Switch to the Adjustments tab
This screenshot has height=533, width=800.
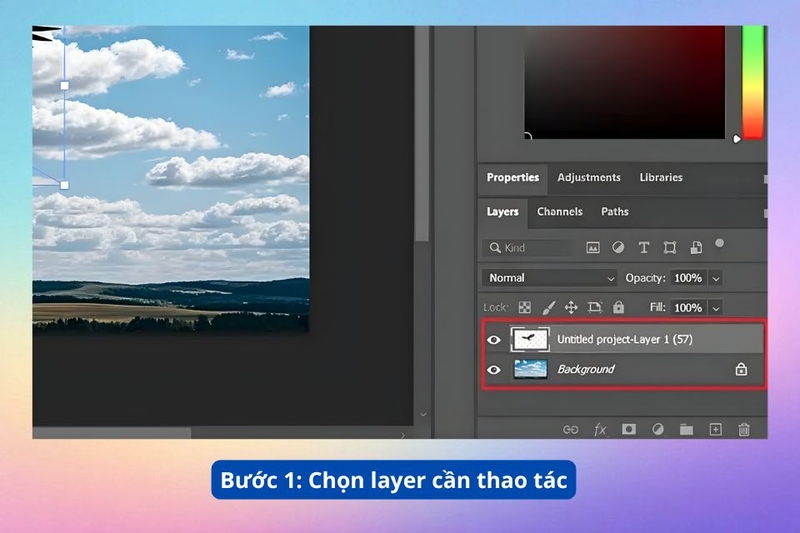click(x=589, y=177)
